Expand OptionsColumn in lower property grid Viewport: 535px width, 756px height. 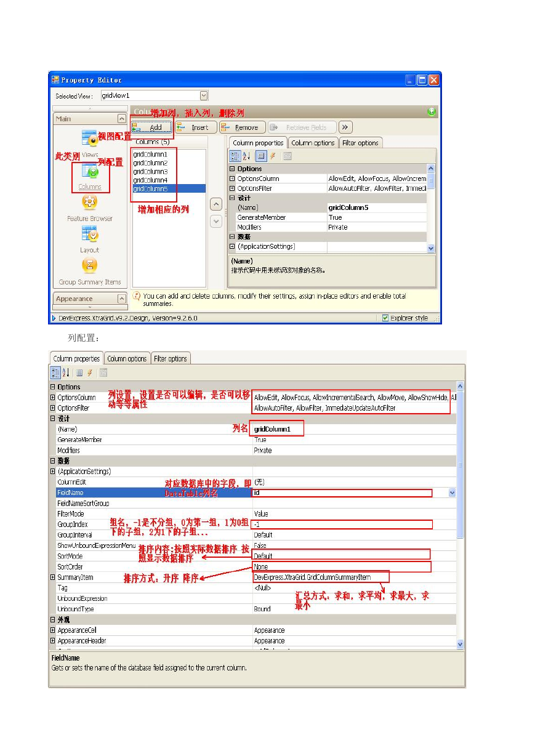pos(53,398)
